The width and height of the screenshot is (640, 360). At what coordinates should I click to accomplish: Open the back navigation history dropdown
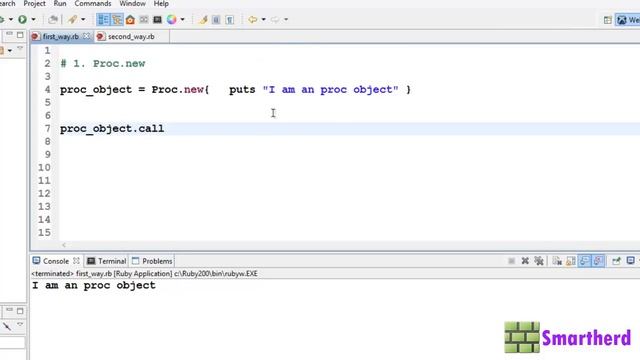pos(263,19)
